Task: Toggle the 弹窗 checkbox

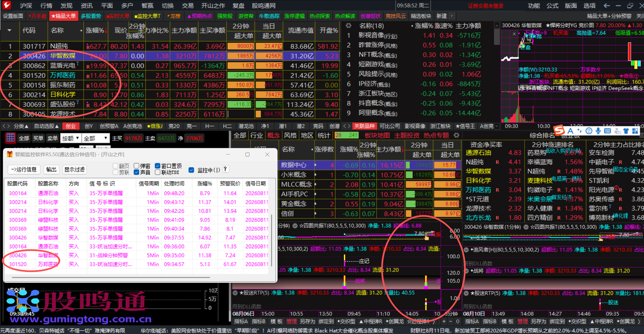Action: [x=137, y=166]
